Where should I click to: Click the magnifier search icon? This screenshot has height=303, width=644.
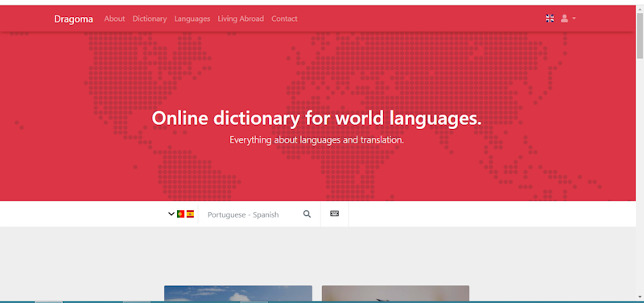point(307,214)
